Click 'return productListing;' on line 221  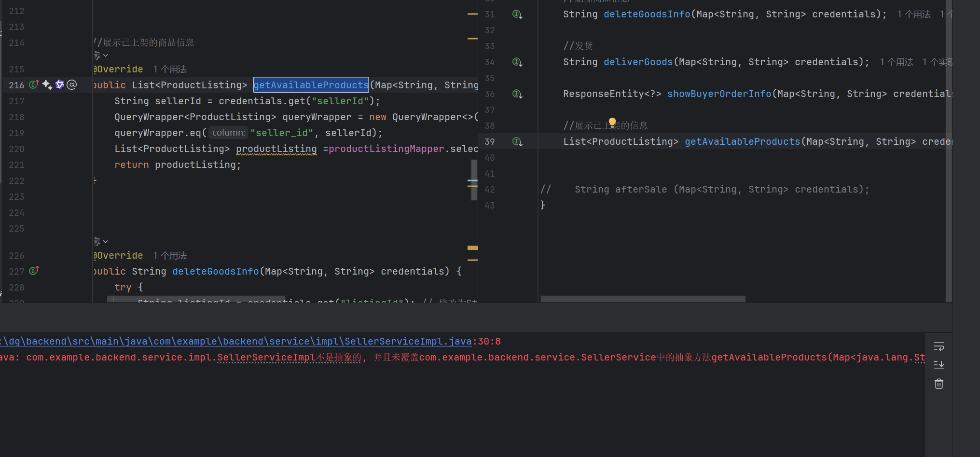pyautogui.click(x=178, y=165)
